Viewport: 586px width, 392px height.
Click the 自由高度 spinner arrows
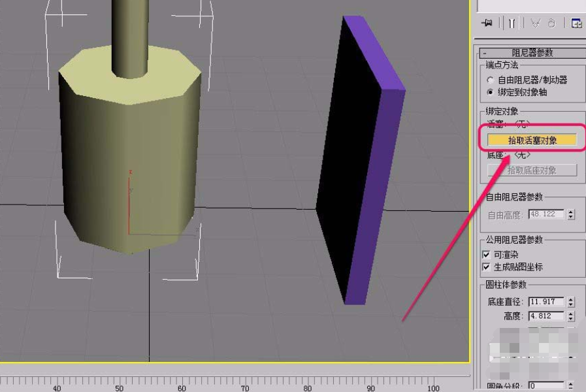(571, 214)
